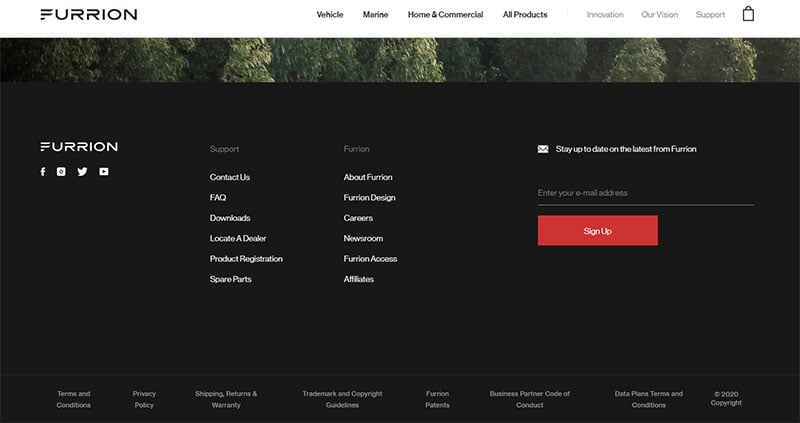Open the Privacy Policy link
The image size is (800, 423).
[144, 400]
